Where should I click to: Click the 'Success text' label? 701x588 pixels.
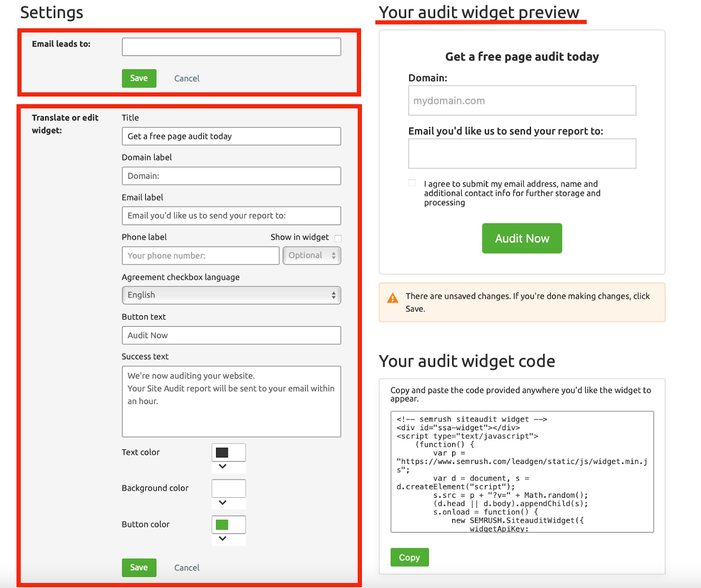[145, 357]
